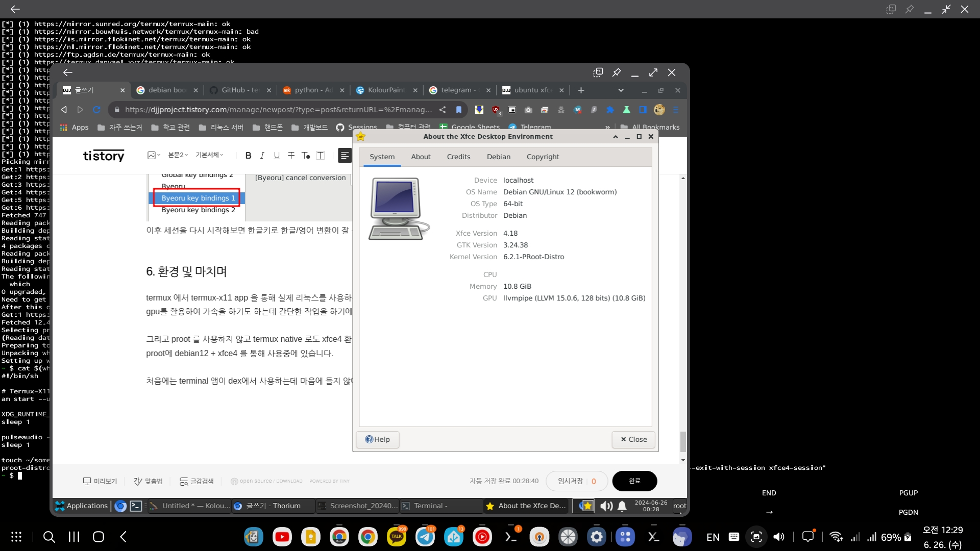The width and height of the screenshot is (980, 551).
Task: Open the Xfce Applications menu
Action: [x=82, y=506]
